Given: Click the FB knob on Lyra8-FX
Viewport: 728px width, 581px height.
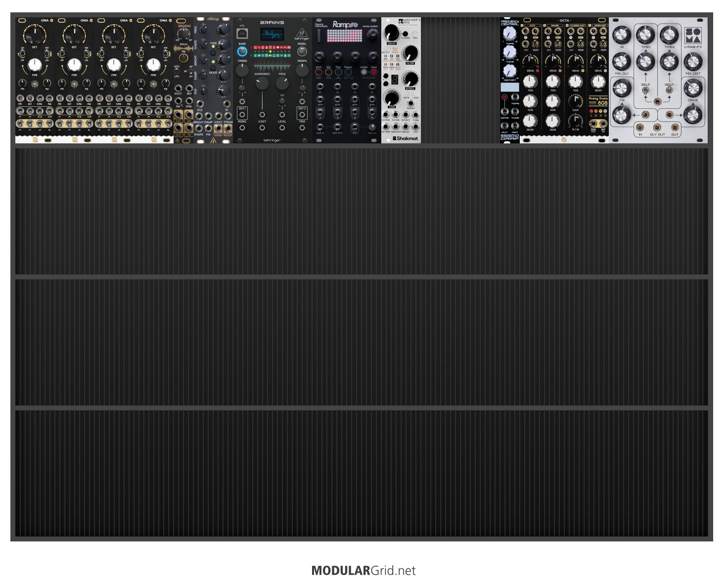Looking at the screenshot, I should coord(622,89).
